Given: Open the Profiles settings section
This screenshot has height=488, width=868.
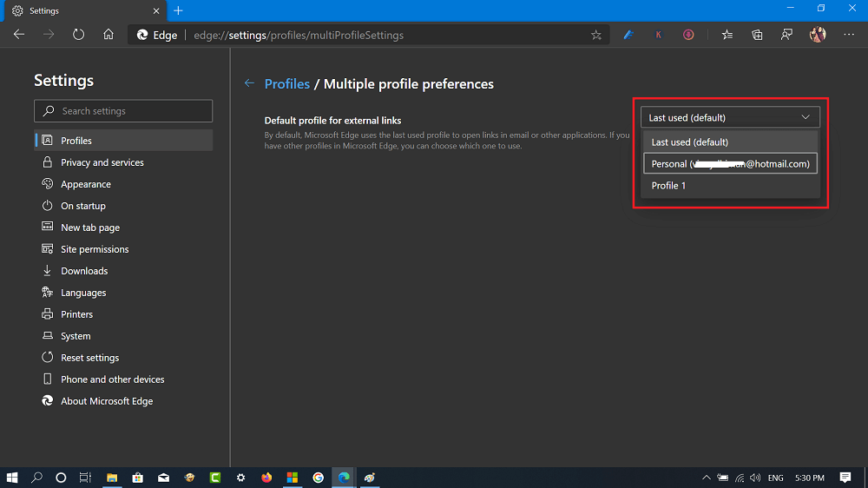Looking at the screenshot, I should point(123,141).
